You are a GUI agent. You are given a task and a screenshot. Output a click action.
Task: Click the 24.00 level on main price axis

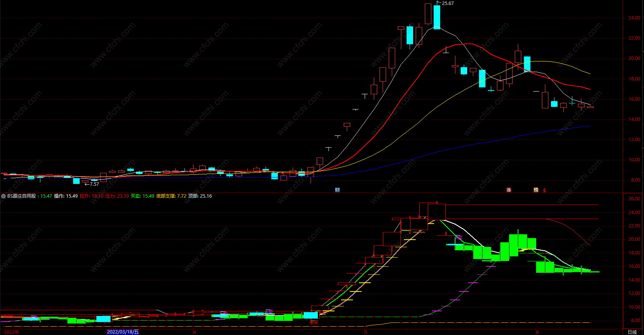tap(634, 18)
